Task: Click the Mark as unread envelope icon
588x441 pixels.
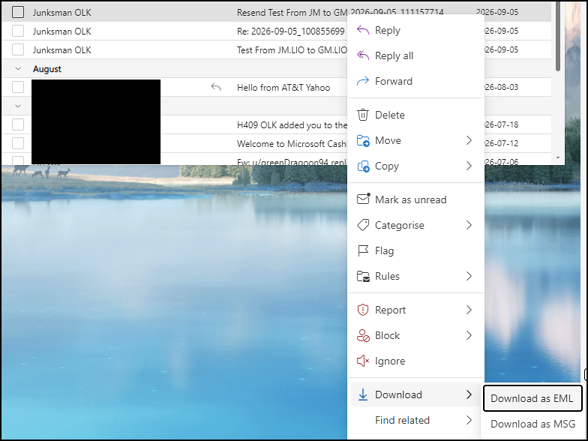Action: coord(363,199)
